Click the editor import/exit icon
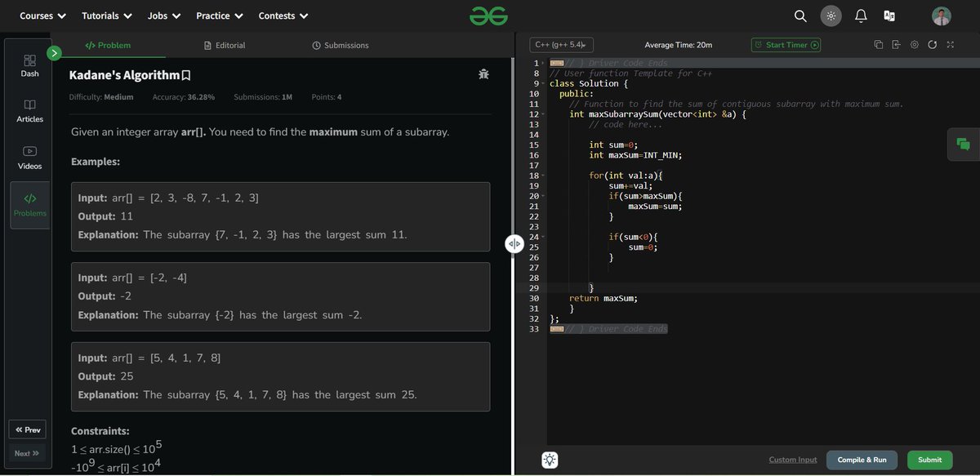 pos(896,45)
